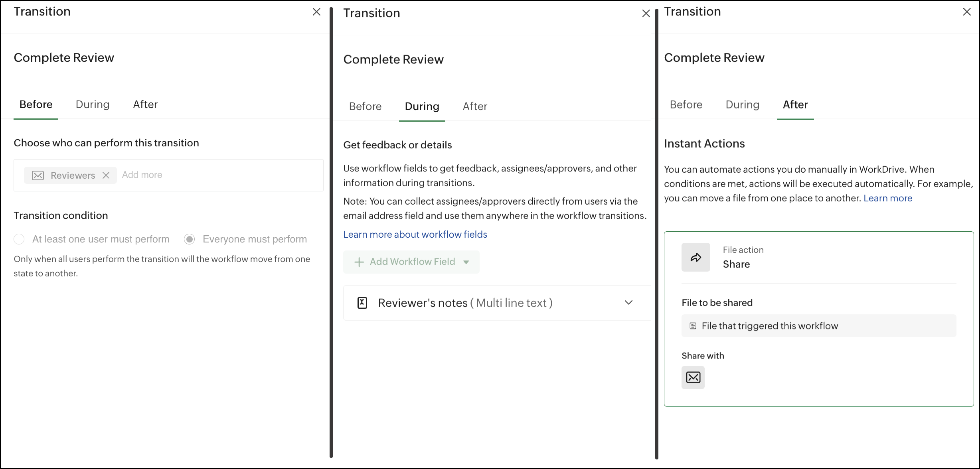The image size is (980, 469).
Task: Click the multi-line text field icon
Action: (362, 303)
